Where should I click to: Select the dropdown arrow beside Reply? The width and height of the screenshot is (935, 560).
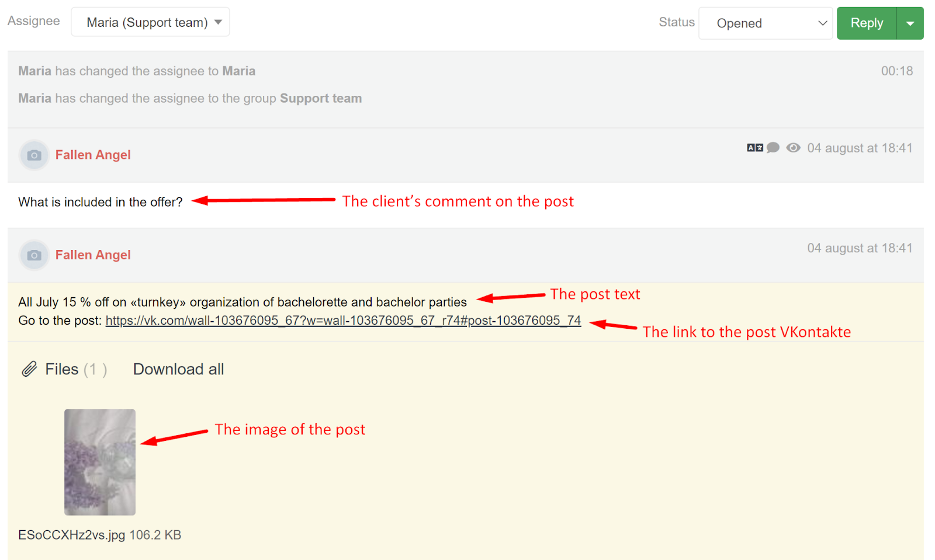(909, 23)
